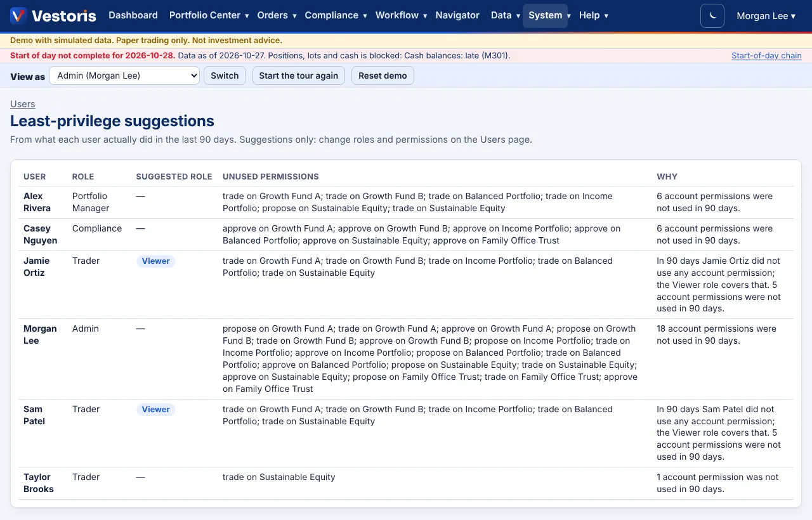Open the Morgan Lee user menu
The height and width of the screenshot is (520, 812).
766,16
